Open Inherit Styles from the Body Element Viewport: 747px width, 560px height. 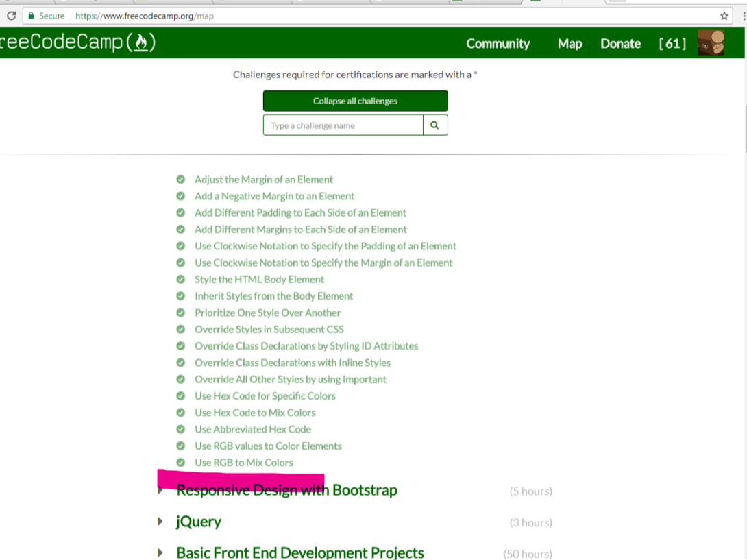pyautogui.click(x=274, y=296)
